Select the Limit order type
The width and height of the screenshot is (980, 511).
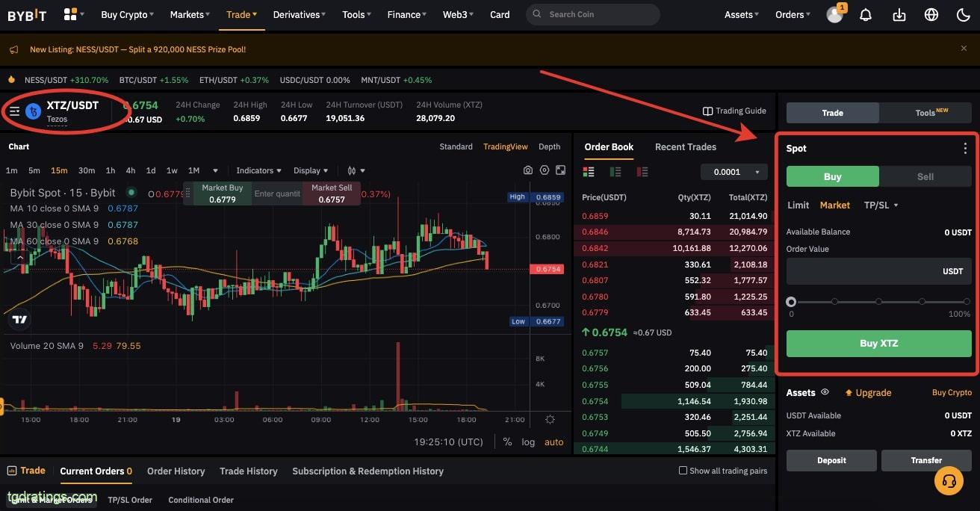798,205
